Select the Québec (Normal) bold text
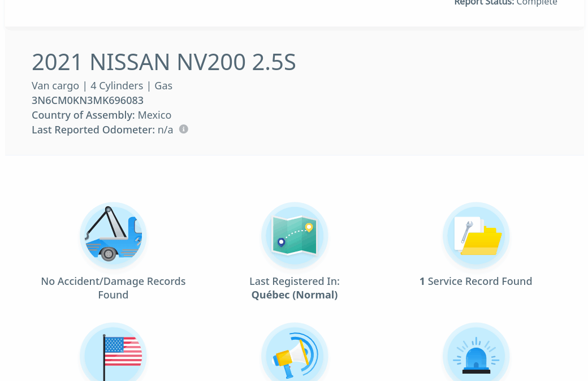The height and width of the screenshot is (381, 588). click(x=294, y=295)
